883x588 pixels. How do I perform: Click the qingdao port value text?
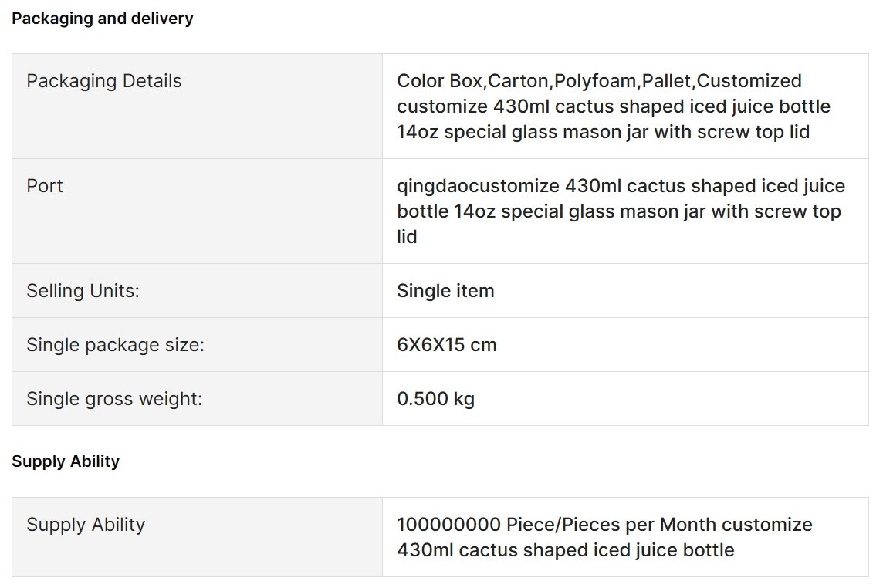(x=621, y=211)
